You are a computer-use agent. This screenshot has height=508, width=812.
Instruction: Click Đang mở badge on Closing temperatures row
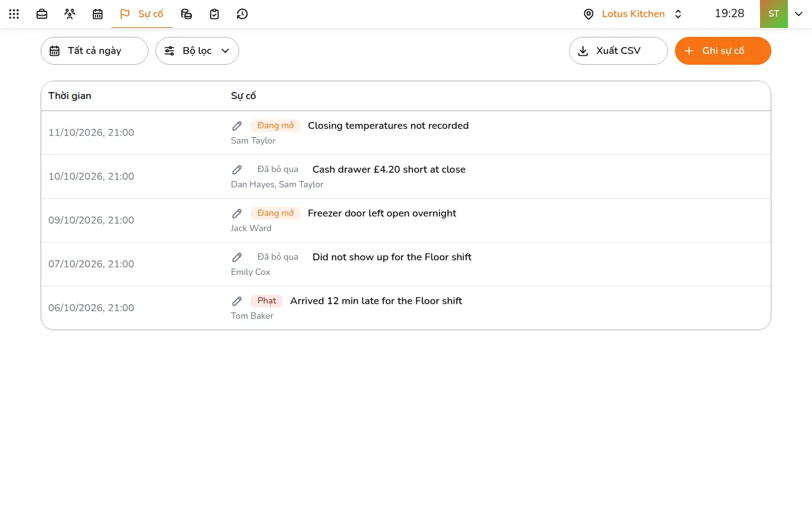click(x=275, y=126)
